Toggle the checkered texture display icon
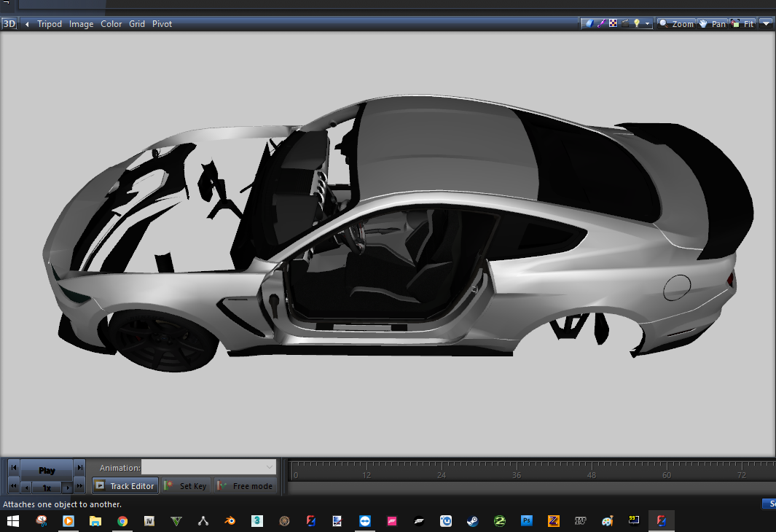This screenshot has height=532, width=776. click(x=613, y=23)
